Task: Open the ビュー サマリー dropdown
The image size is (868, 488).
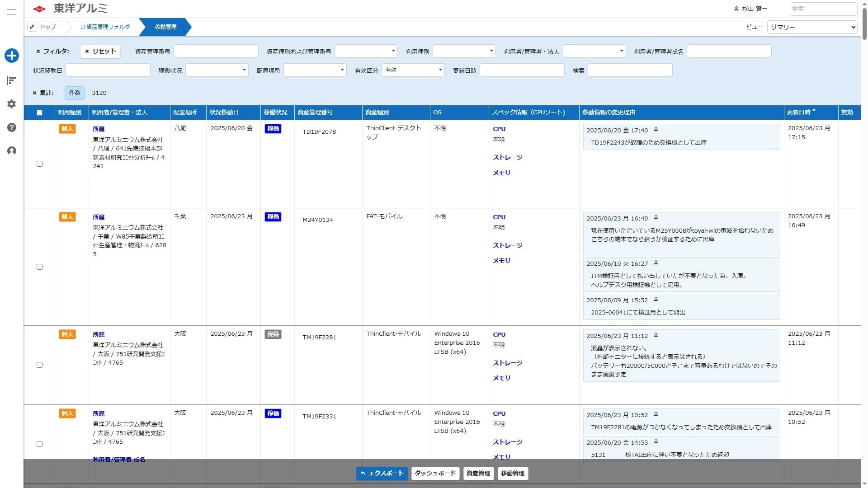Action: (x=812, y=27)
